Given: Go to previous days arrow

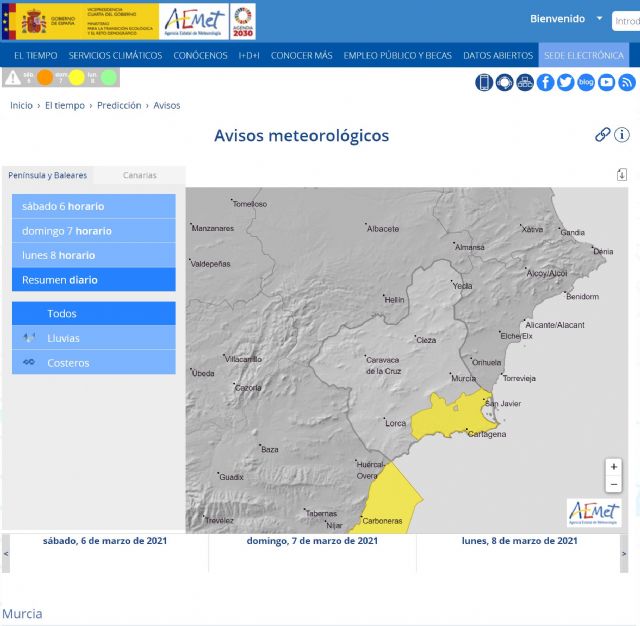Looking at the screenshot, I should click(x=6, y=554).
